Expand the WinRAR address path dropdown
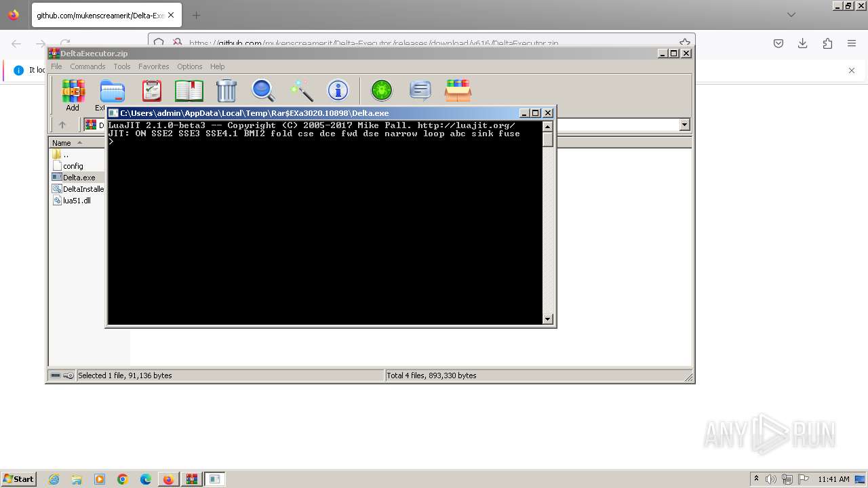Image resolution: width=868 pixels, height=488 pixels. click(x=684, y=125)
